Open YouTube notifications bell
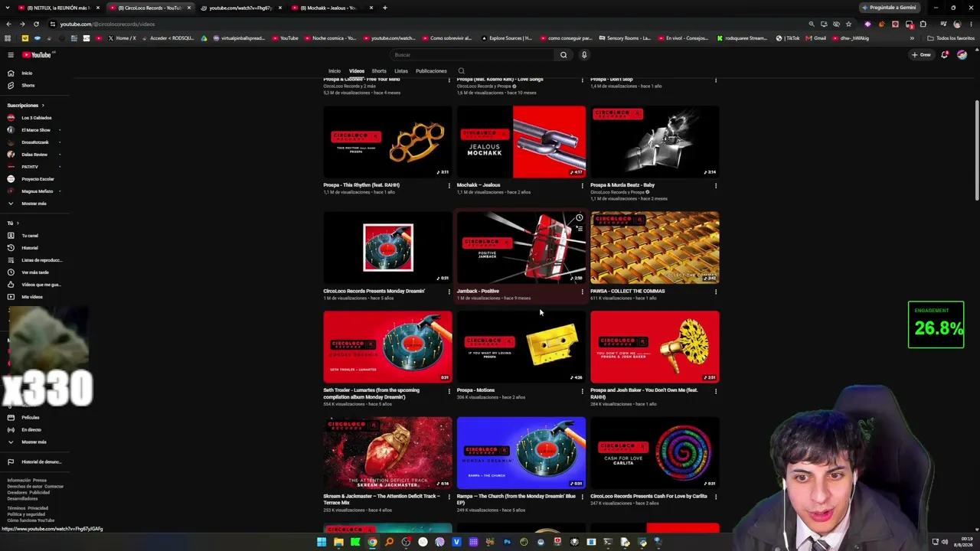Screen dimensions: 980x551 tap(945, 54)
